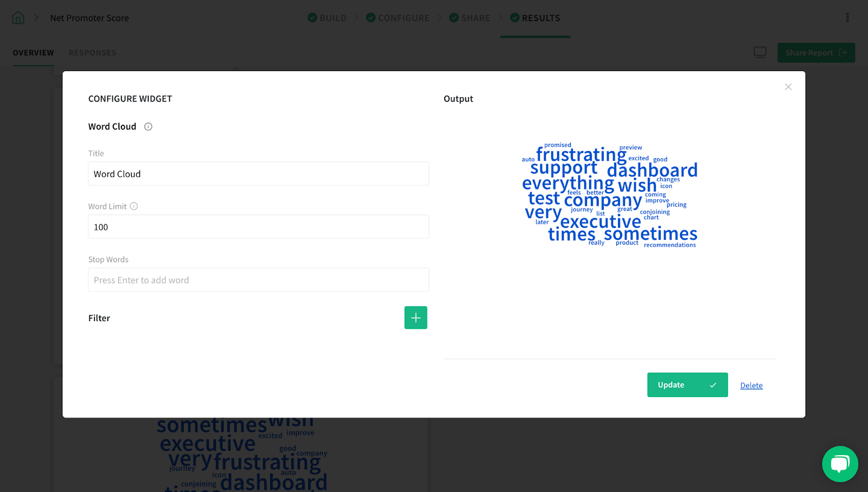Show Word Cloud info tooltip icon

point(148,126)
